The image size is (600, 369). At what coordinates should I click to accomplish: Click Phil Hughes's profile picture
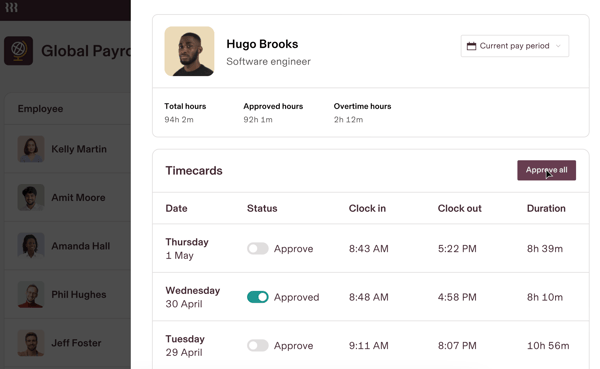pos(31,294)
